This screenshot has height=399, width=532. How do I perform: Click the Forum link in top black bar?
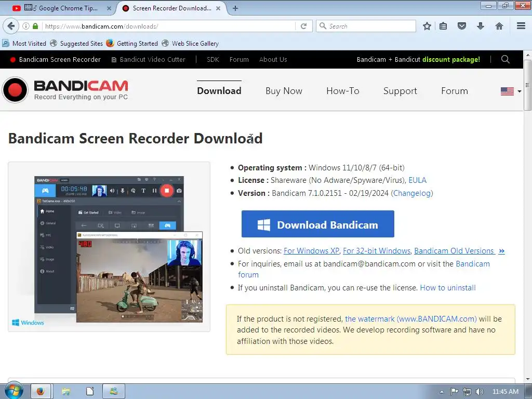(239, 59)
